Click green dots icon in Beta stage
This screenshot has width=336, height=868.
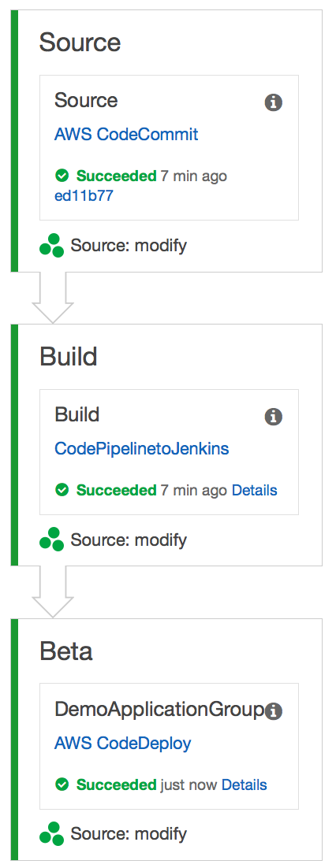coord(52,833)
